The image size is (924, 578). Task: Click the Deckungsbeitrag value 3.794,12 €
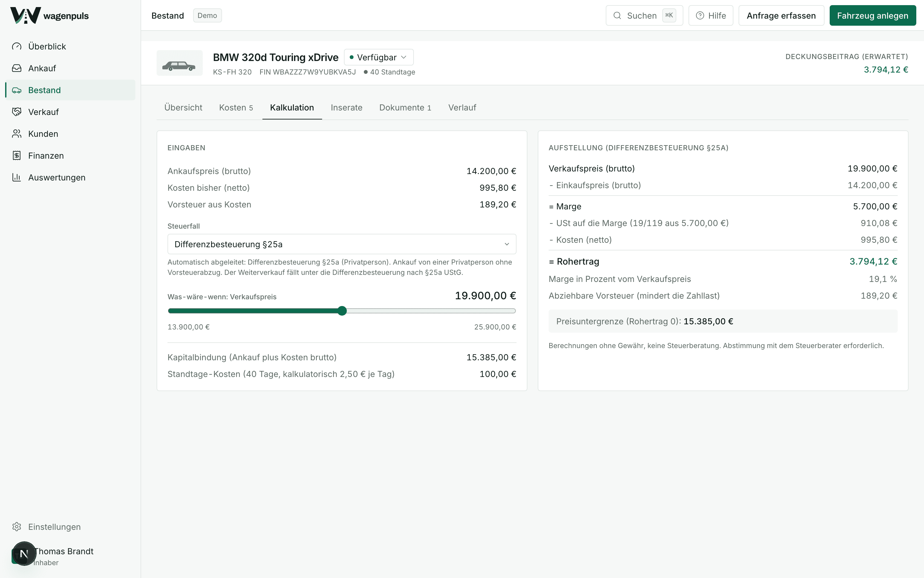pos(886,70)
